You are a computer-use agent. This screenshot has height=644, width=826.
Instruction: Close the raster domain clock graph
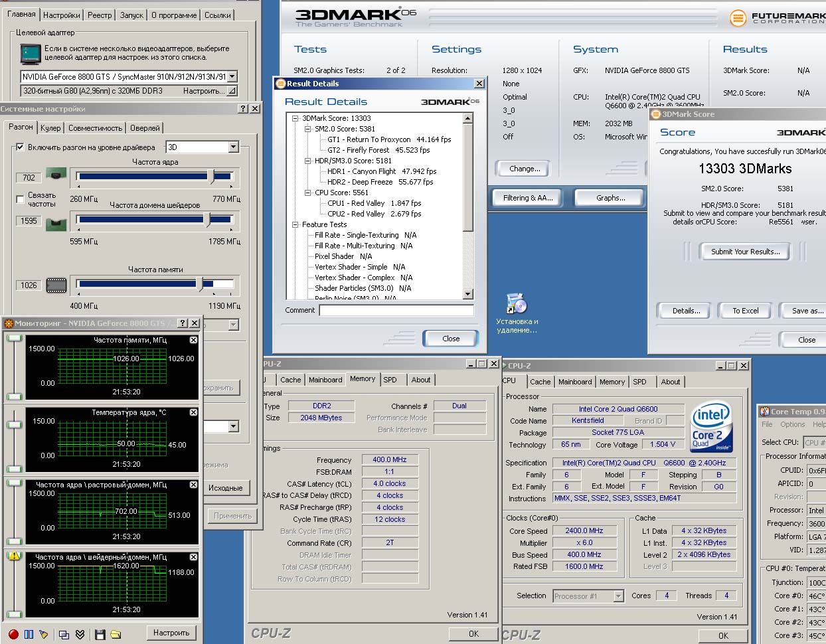click(x=193, y=485)
